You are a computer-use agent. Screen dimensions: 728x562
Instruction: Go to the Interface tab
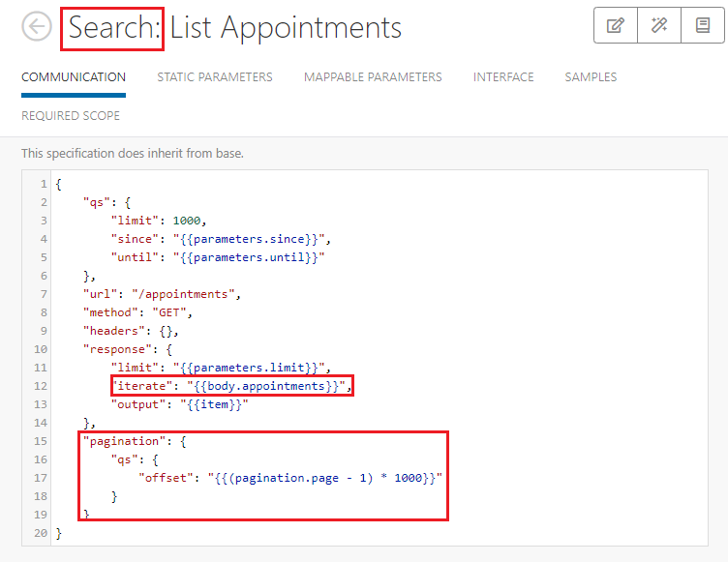pyautogui.click(x=503, y=77)
